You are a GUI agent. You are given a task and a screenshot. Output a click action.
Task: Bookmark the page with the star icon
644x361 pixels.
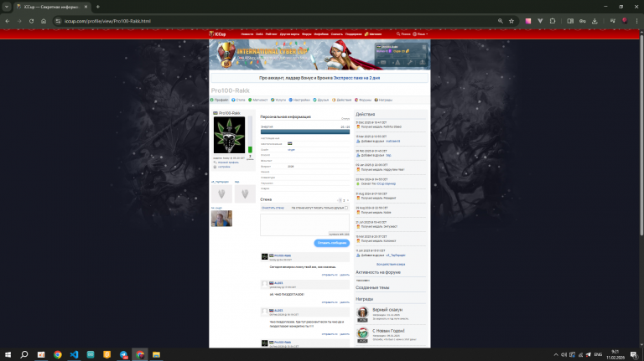click(512, 21)
